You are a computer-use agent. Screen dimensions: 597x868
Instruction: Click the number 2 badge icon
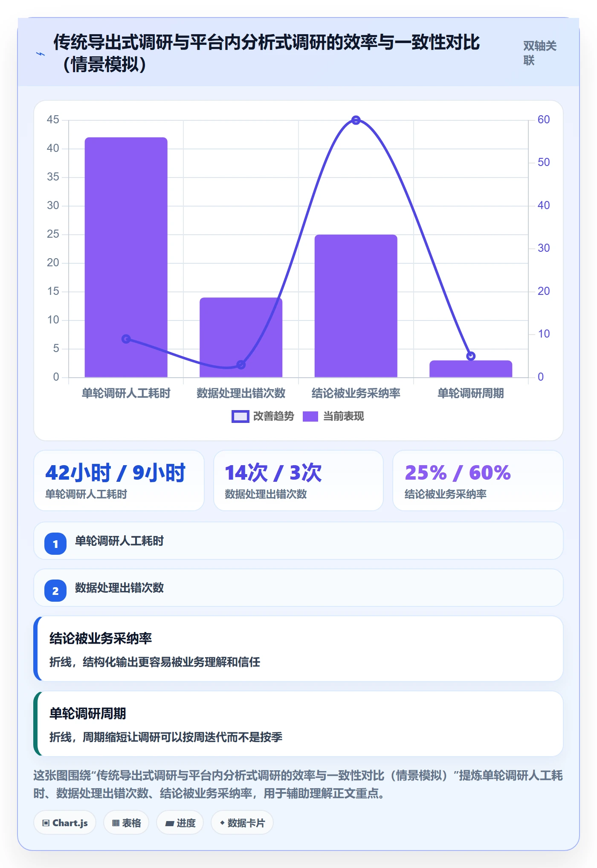coord(55,591)
